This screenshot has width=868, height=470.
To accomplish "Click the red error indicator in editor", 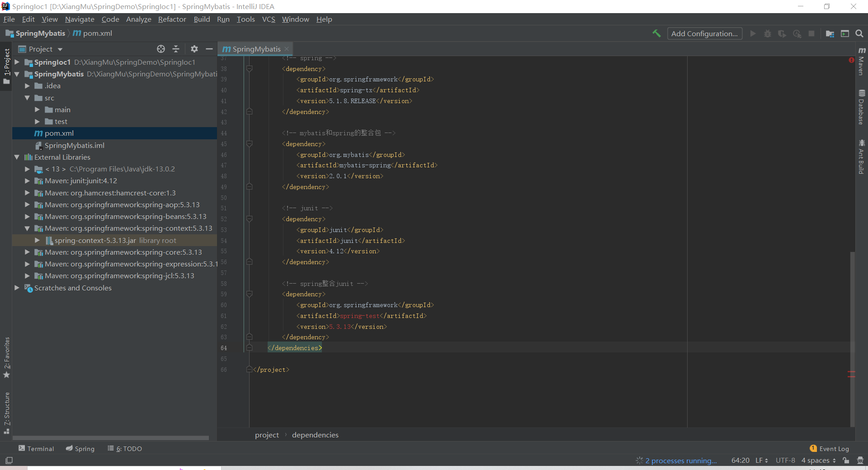I will [x=851, y=60].
